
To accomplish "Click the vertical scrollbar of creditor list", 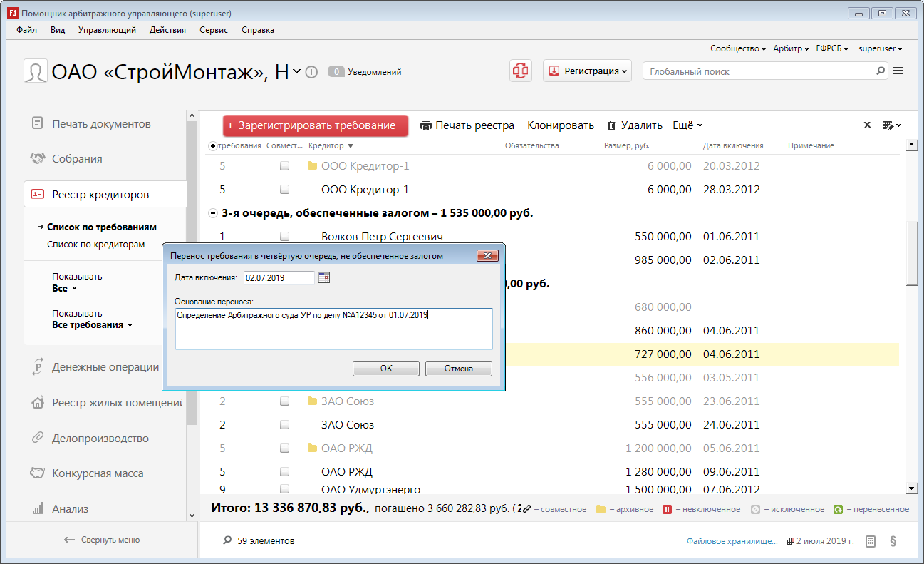I will (x=911, y=253).
